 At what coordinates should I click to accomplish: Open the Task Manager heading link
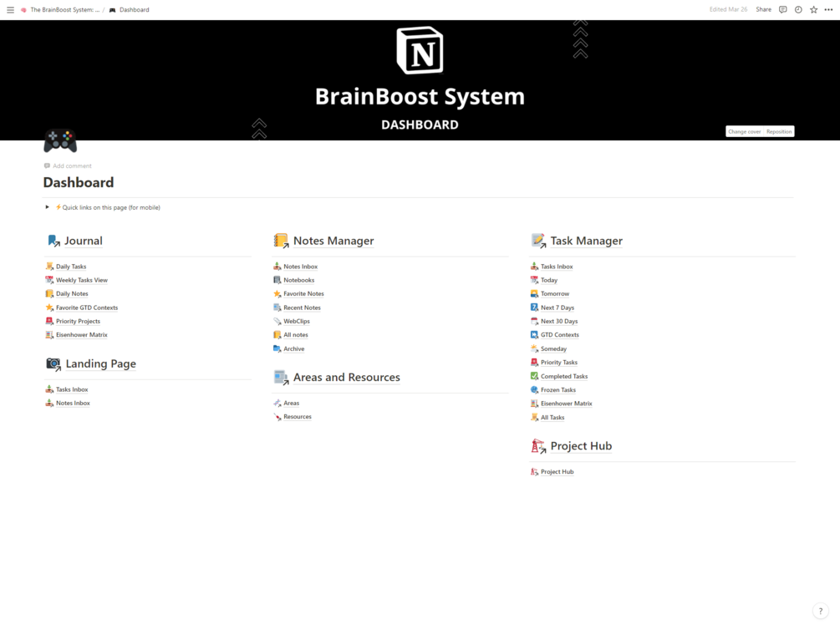[x=587, y=241]
